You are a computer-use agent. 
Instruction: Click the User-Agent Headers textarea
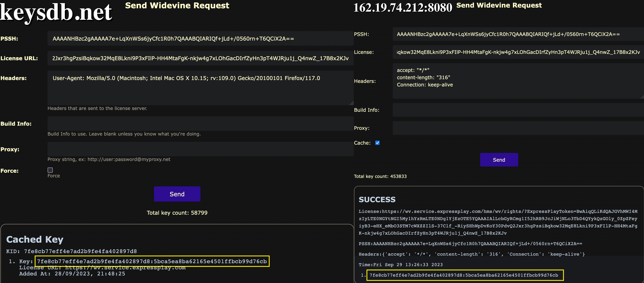[x=200, y=88]
